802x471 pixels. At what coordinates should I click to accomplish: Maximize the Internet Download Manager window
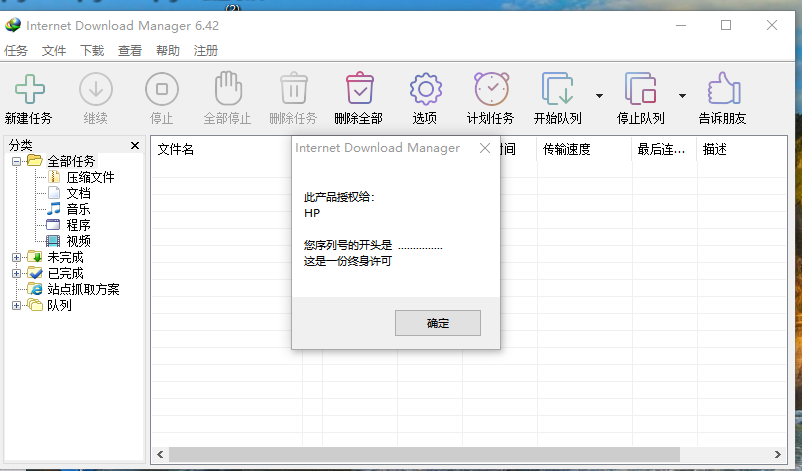[726, 25]
